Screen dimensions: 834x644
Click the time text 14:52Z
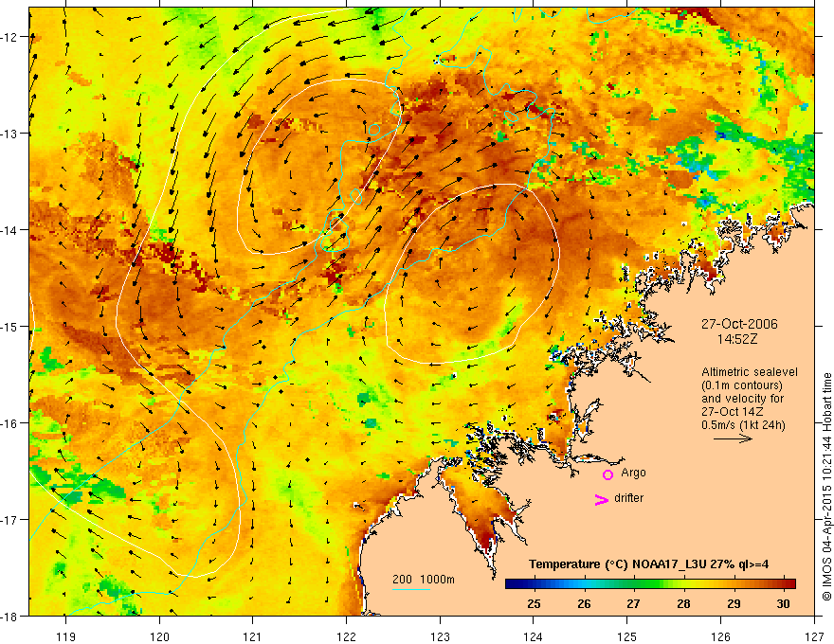[x=736, y=339]
